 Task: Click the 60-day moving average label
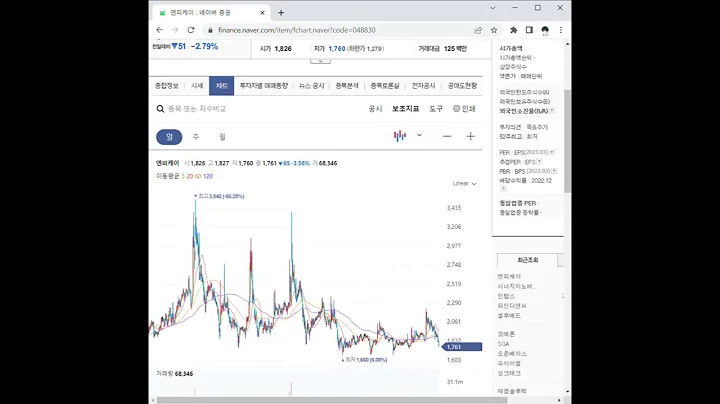point(198,176)
